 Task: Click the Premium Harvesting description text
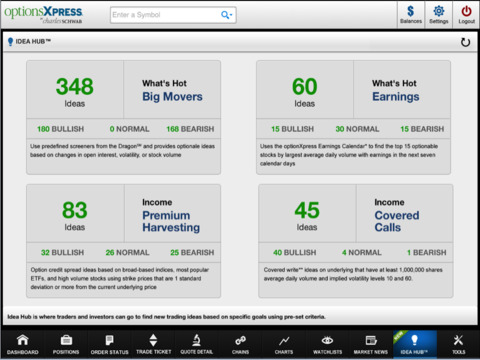pyautogui.click(x=120, y=278)
